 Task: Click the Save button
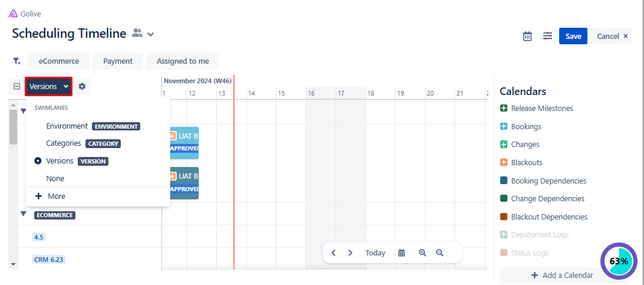pos(573,37)
